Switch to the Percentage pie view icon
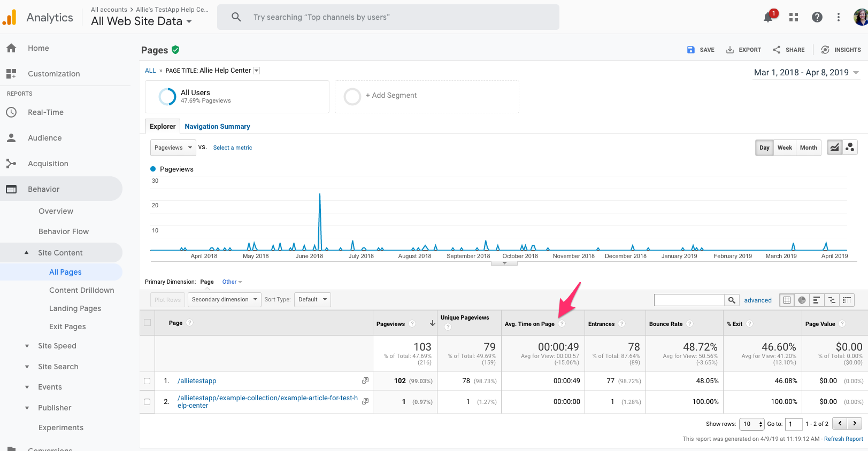Viewport: 868px width, 451px height. (x=802, y=300)
